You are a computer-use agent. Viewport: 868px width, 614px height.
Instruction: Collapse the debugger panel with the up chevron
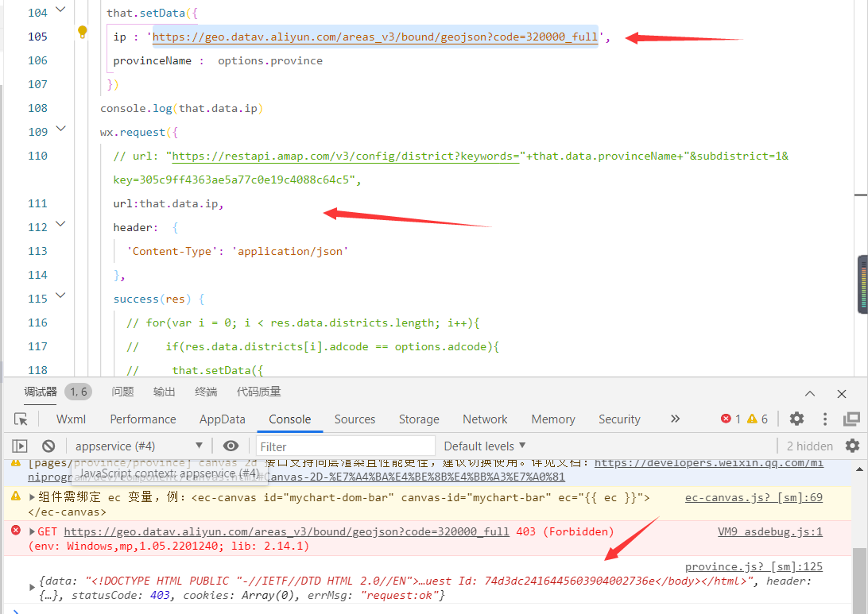[810, 393]
